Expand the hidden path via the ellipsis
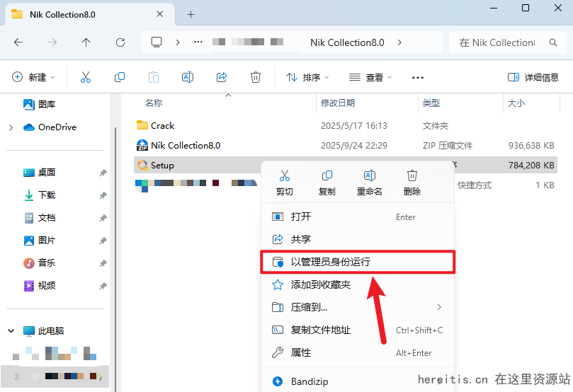Viewport: 573px width, 392px height. tap(198, 42)
